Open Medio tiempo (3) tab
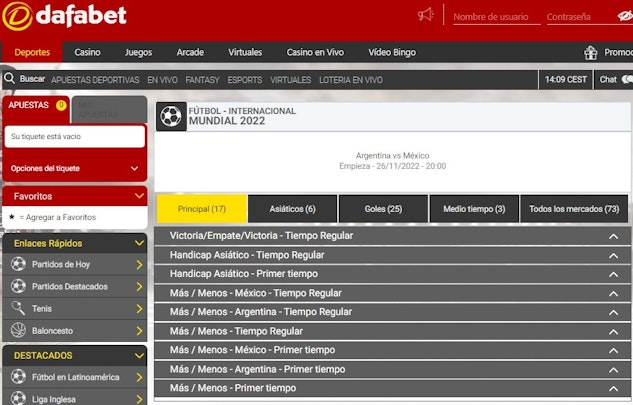Screen dimensions: 633x405 (474, 209)
